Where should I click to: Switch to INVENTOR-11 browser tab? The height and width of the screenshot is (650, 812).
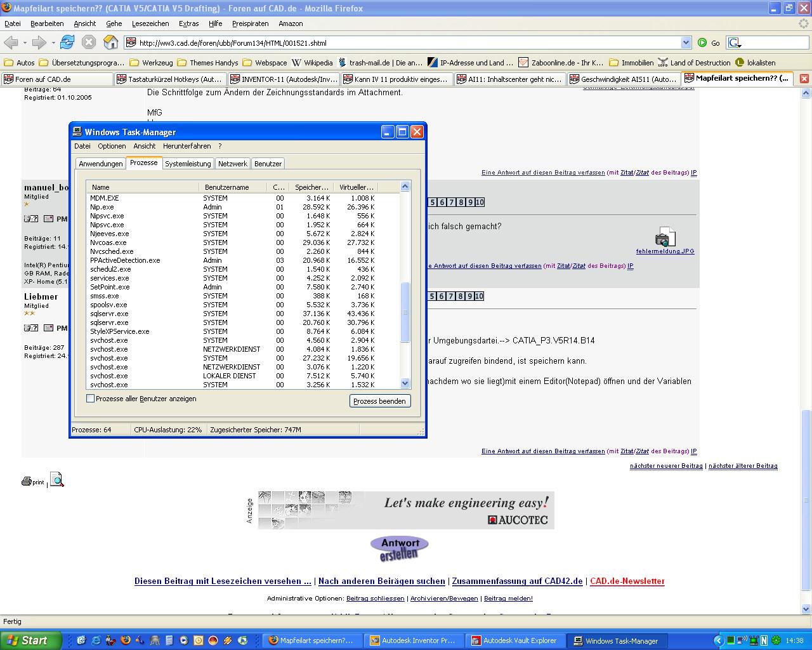point(284,79)
